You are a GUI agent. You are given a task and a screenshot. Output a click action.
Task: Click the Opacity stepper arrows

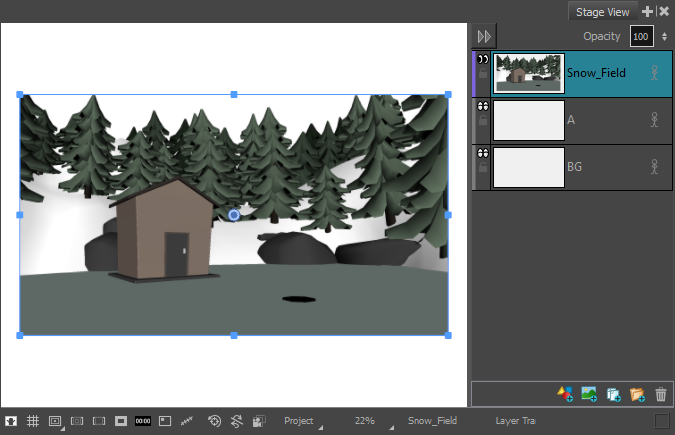(x=664, y=37)
